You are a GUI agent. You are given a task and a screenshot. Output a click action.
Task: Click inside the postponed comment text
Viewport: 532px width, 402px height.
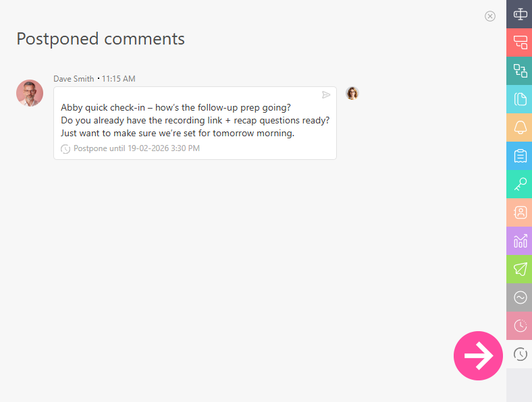194,120
